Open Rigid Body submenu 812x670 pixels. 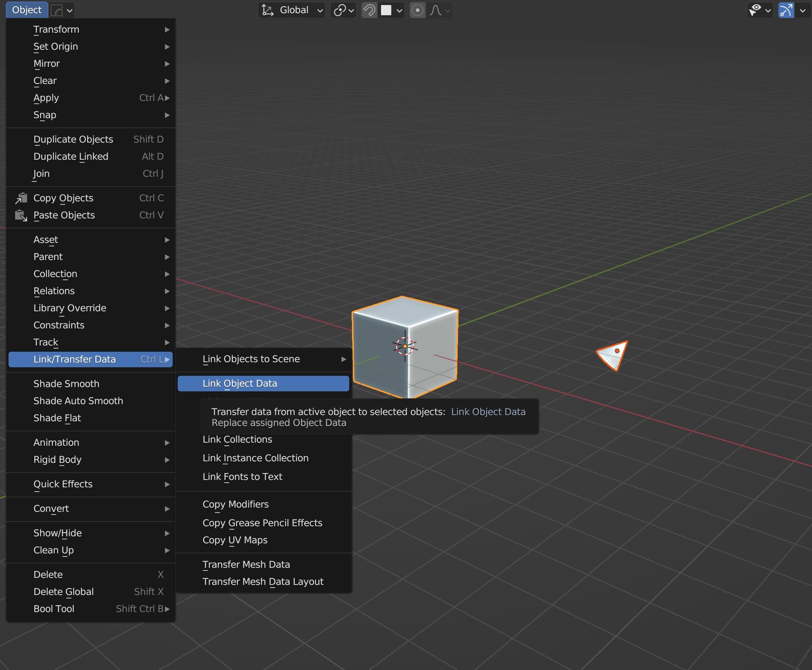click(91, 460)
